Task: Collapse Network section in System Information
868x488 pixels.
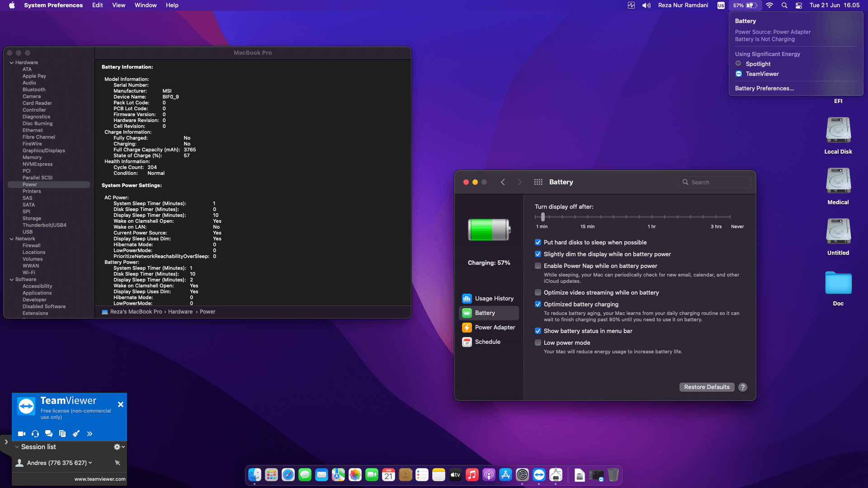Action: click(x=11, y=239)
